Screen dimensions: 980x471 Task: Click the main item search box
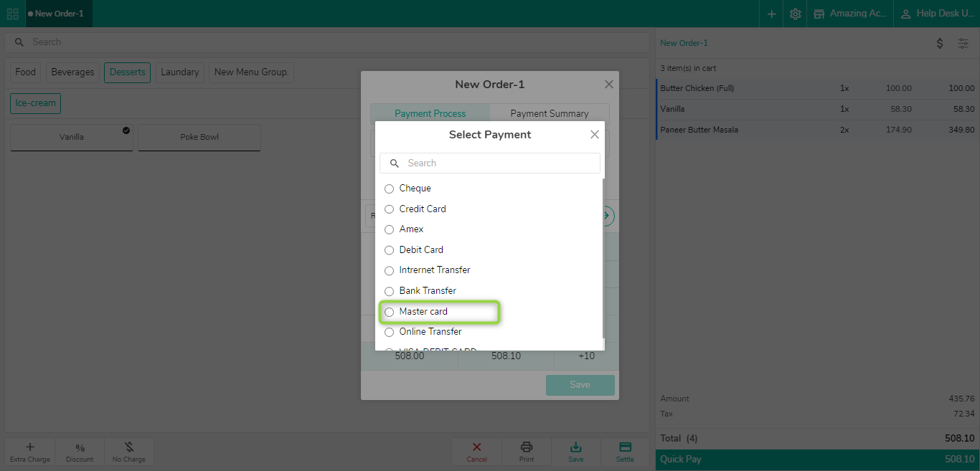click(x=328, y=42)
